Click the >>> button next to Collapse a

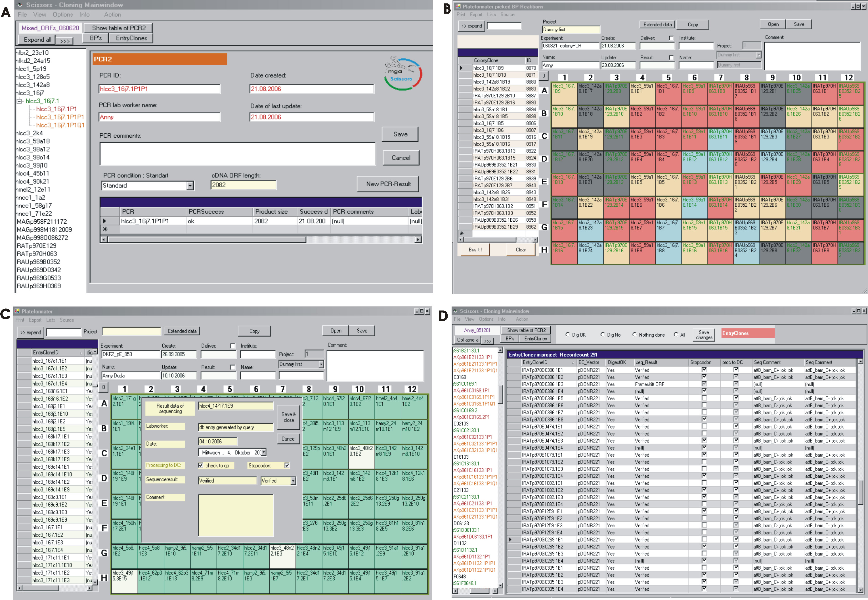pos(487,341)
